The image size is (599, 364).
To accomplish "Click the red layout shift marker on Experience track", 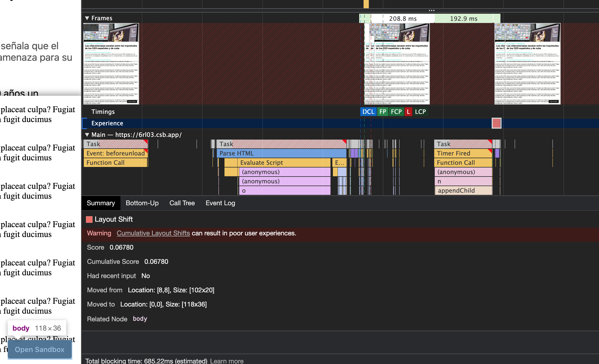I will pos(496,123).
